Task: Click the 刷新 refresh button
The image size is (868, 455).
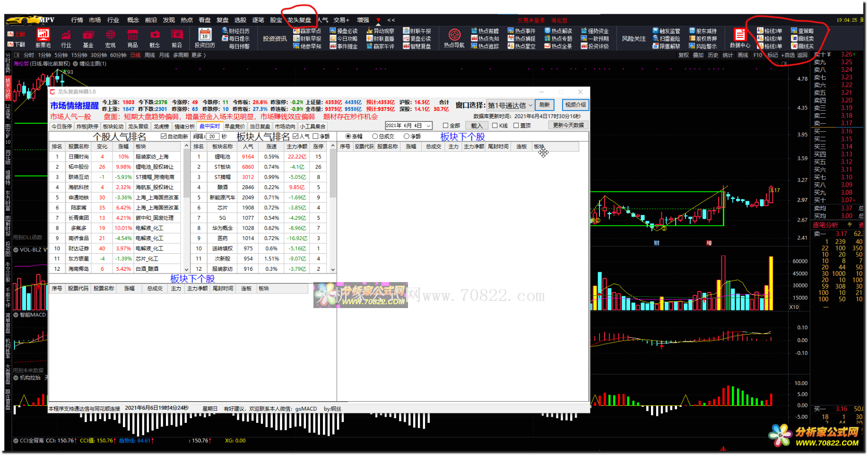Action: (545, 105)
